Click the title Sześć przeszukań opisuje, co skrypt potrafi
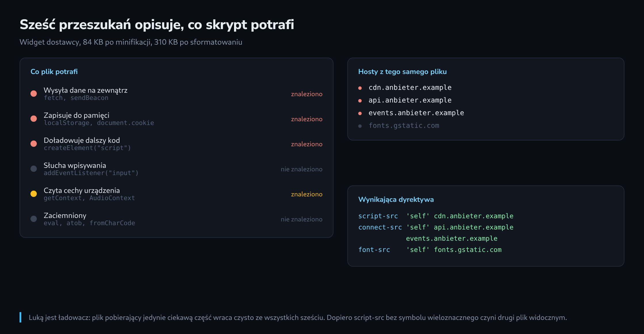Viewport: 644px width, 334px height. pos(157,24)
